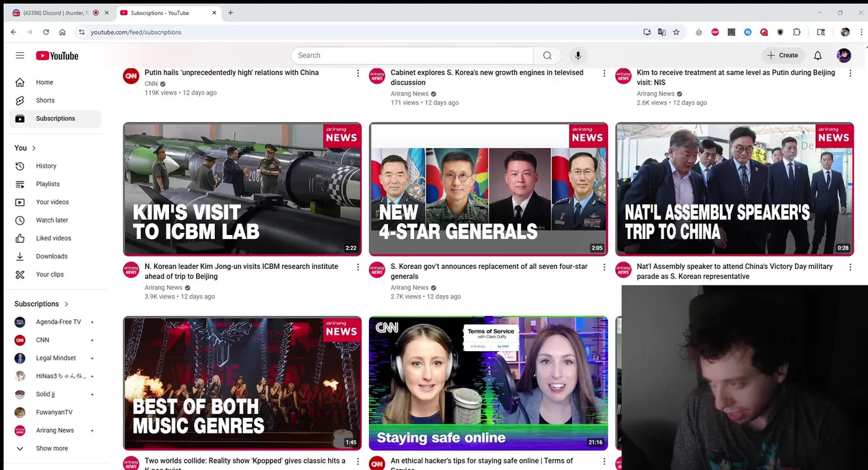Open the Solid jj channel
Viewport: 868px width, 470px height.
pos(56,394)
